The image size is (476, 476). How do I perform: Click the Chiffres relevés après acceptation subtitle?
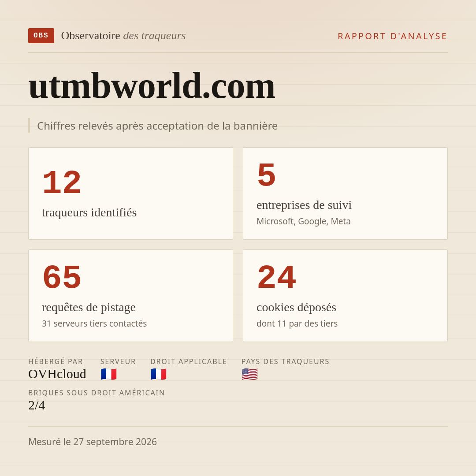[157, 126]
